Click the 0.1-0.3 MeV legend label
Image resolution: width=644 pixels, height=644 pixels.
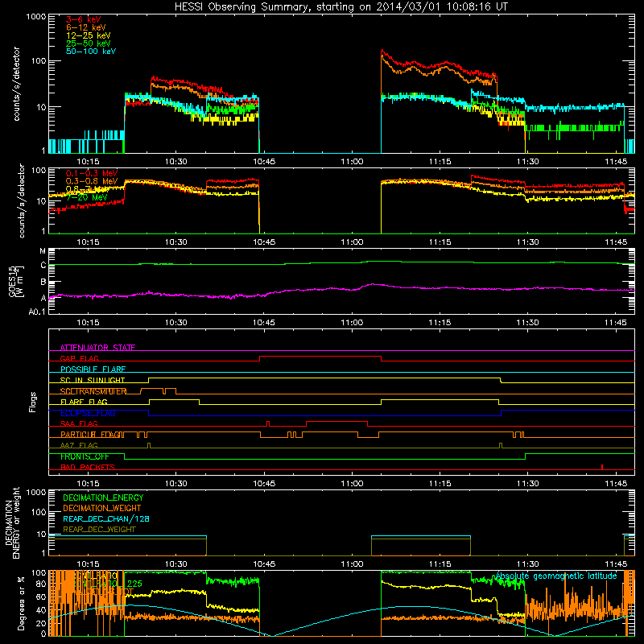pyautogui.click(x=92, y=173)
